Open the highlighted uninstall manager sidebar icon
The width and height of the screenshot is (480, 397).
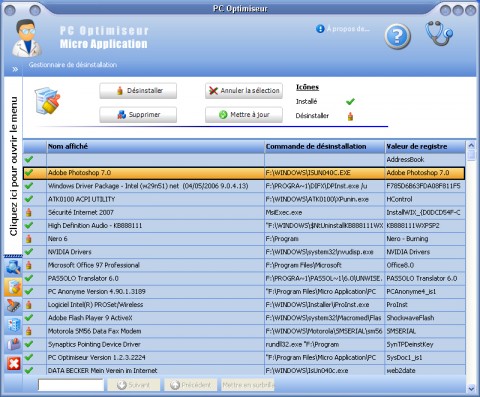tap(13, 287)
